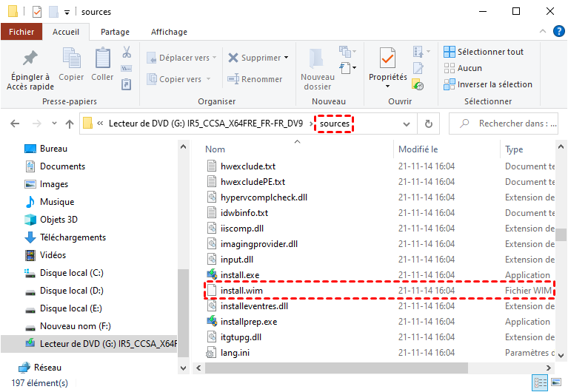Click the Rechercher dans search field
This screenshot has height=392, width=568.
pos(504,124)
